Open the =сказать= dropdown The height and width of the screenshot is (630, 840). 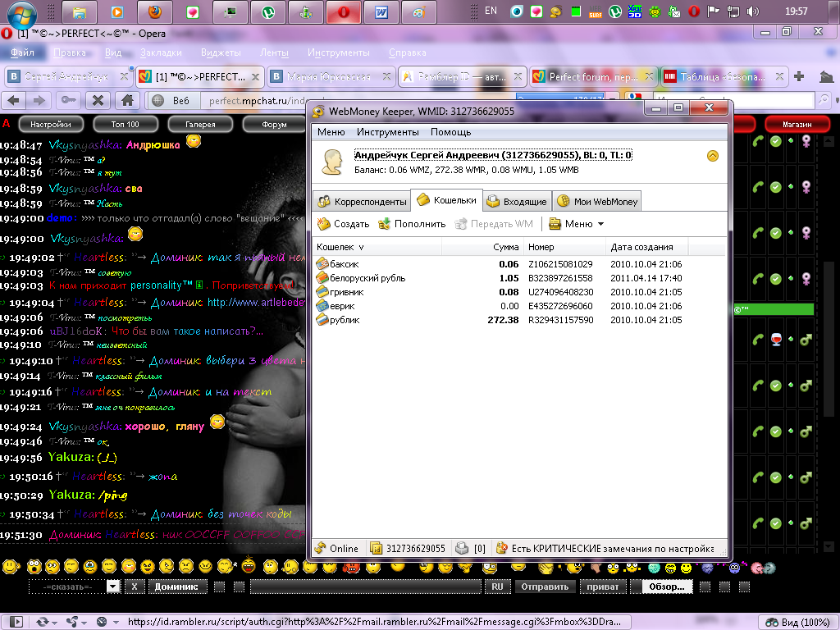tap(112, 587)
